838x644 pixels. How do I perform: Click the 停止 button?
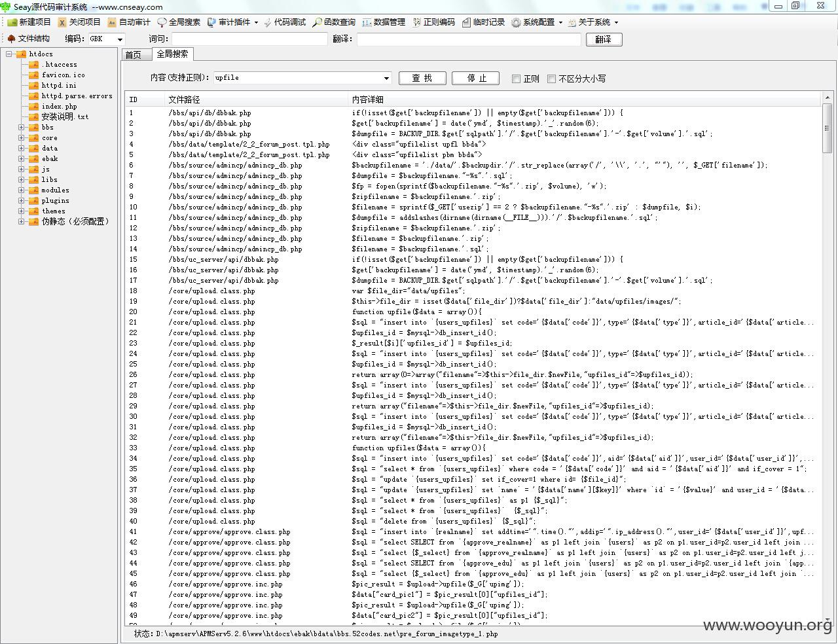476,78
